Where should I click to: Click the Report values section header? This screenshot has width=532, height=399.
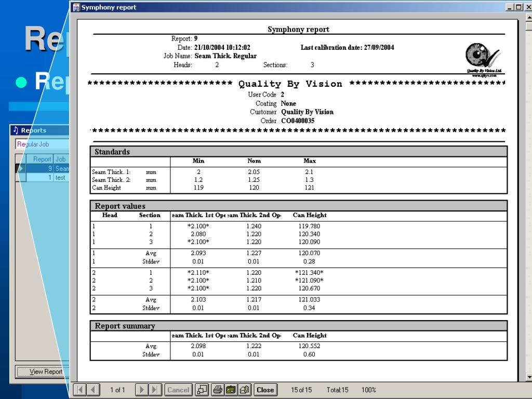(299, 206)
